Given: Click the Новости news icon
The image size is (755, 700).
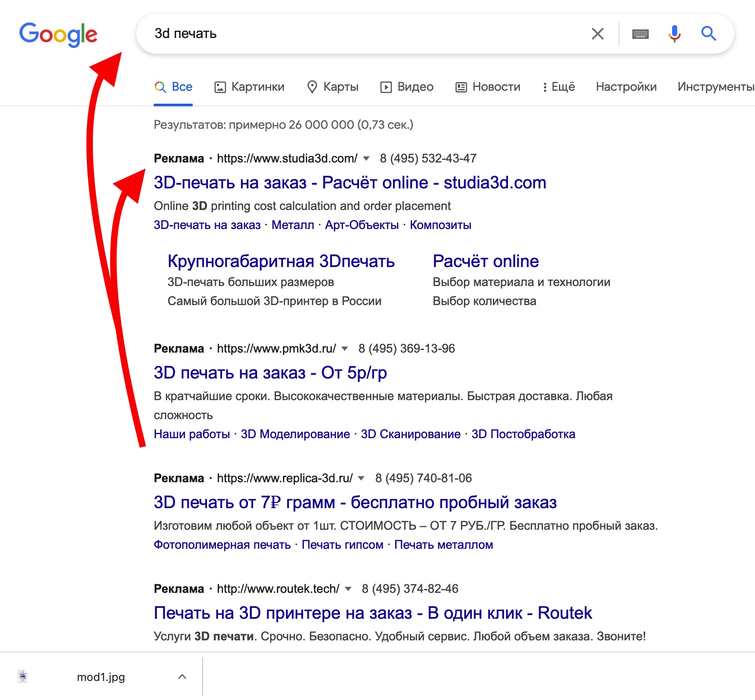Looking at the screenshot, I should point(461,86).
